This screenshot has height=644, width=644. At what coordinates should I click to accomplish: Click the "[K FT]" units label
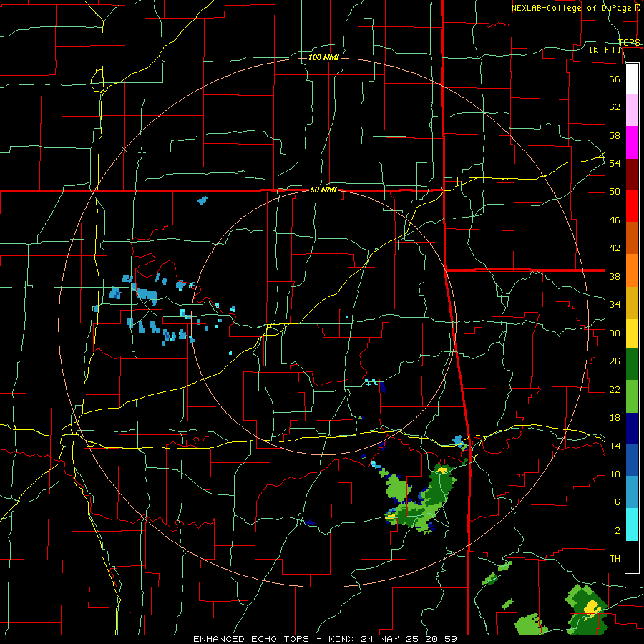pos(605,49)
